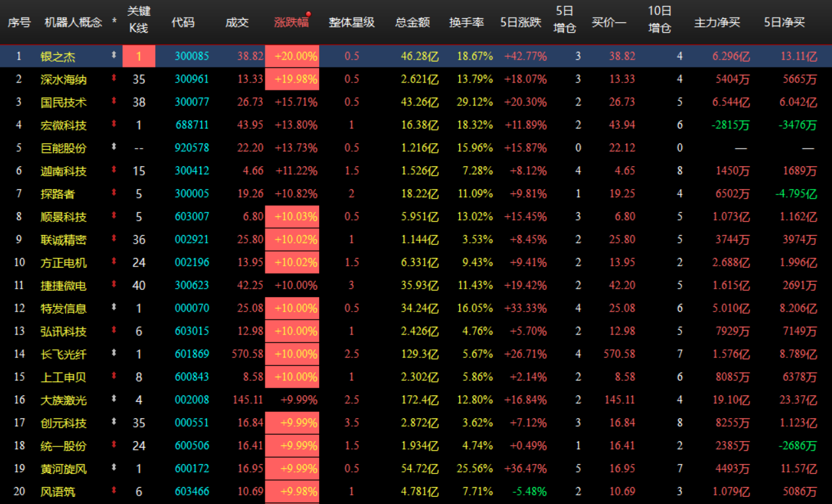This screenshot has height=504, width=832.
Task: Click the 5日净买 column header
Action: [784, 22]
